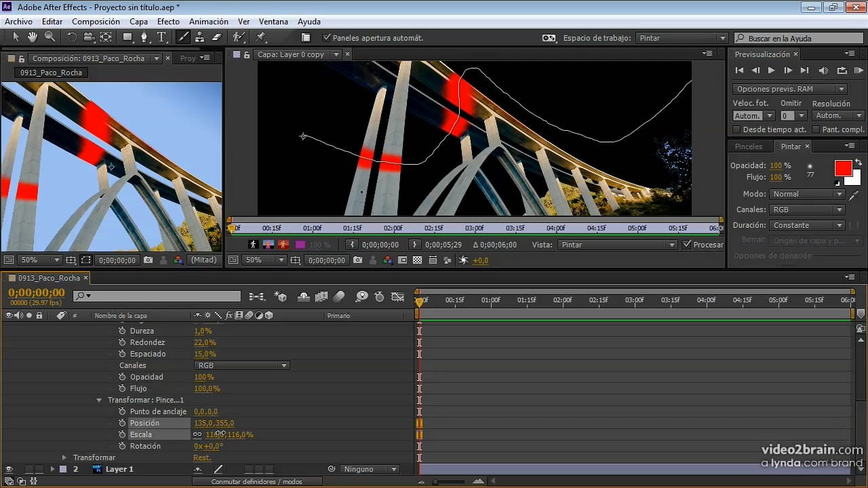This screenshot has height=488, width=868.
Task: Take snapshot in the Layer viewer
Action: pyautogui.click(x=357, y=260)
